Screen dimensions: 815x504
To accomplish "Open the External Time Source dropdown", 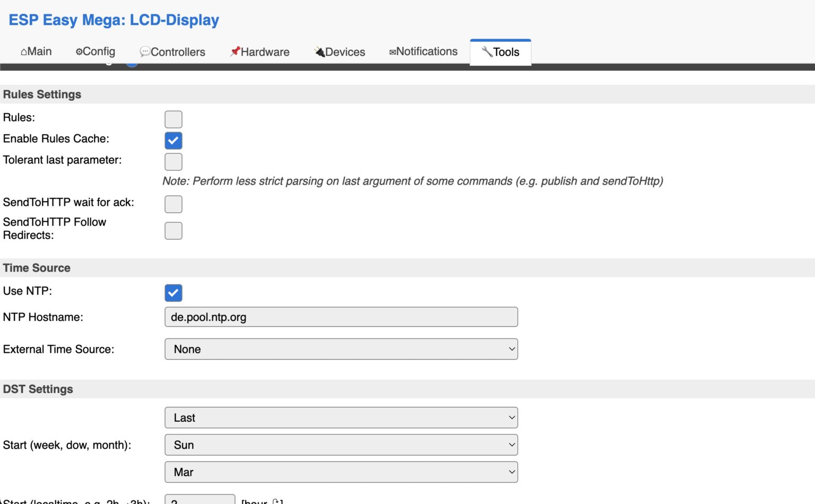I will [x=341, y=349].
